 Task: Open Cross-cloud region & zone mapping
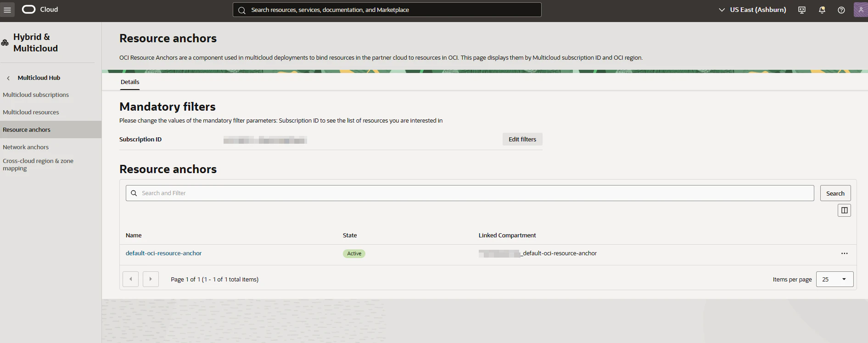(x=38, y=164)
